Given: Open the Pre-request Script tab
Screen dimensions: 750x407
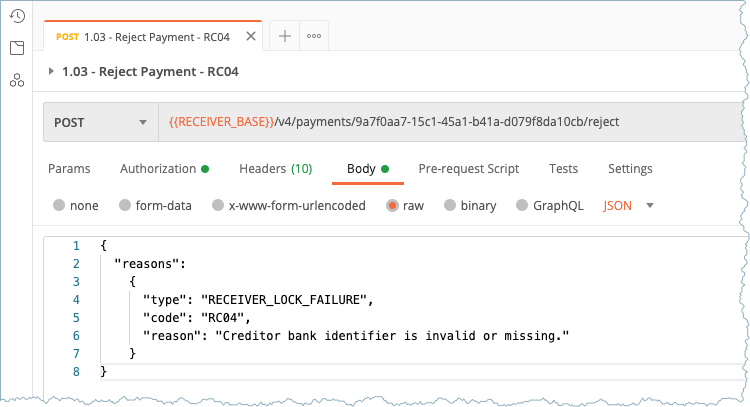Looking at the screenshot, I should (x=468, y=169).
